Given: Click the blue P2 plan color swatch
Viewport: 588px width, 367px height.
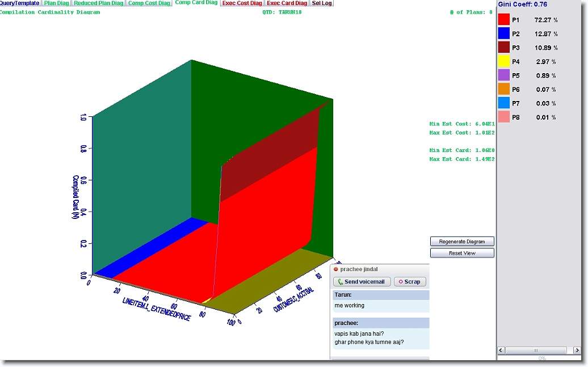Looking at the screenshot, I should tap(503, 33).
